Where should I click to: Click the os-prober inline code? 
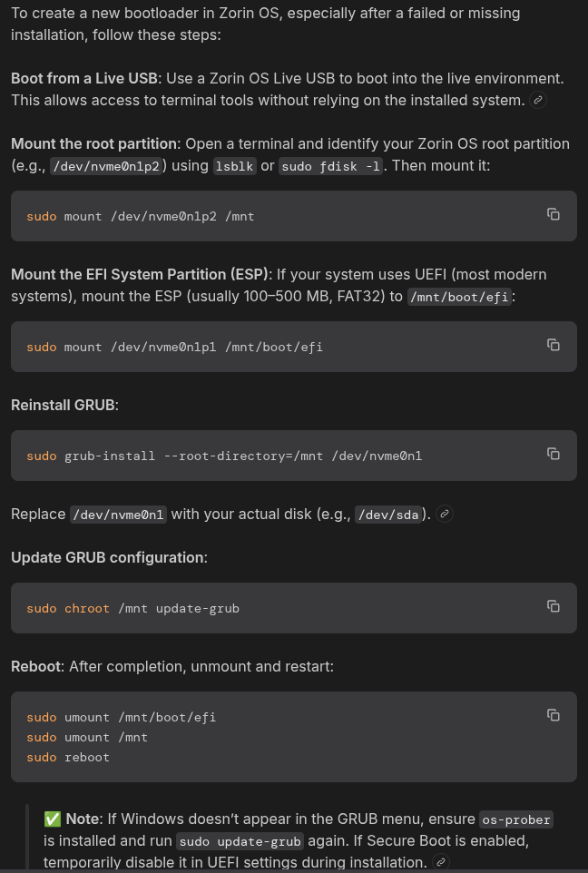(x=515, y=819)
